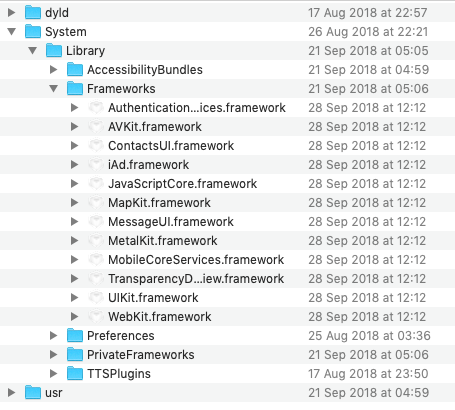The width and height of the screenshot is (455, 410).
Task: Click the System folder icon
Action: (x=33, y=32)
